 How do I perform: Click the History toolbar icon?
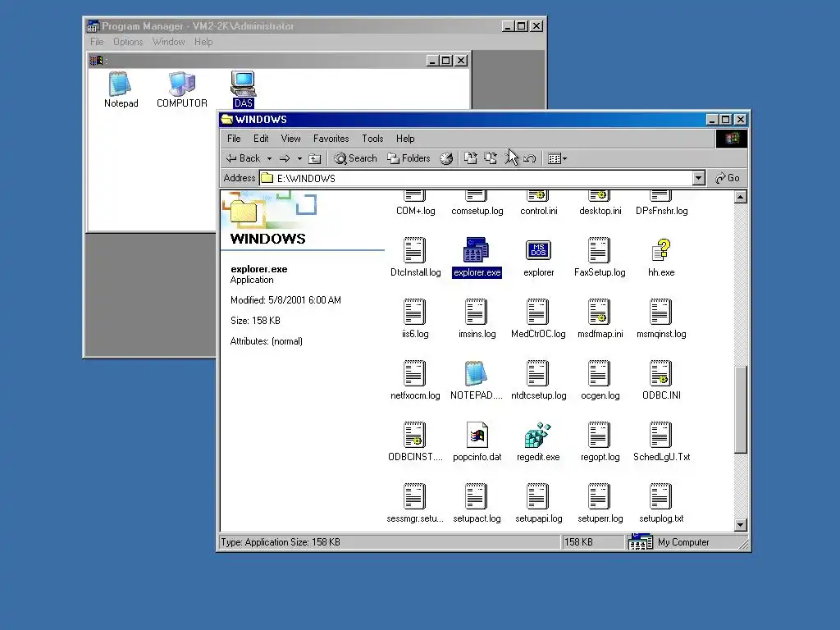pyautogui.click(x=446, y=158)
